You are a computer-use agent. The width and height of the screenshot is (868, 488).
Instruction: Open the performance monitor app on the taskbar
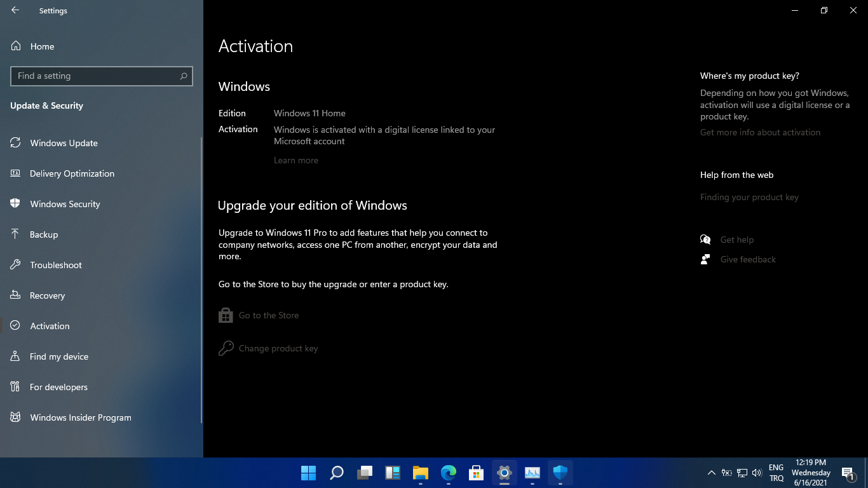[532, 473]
